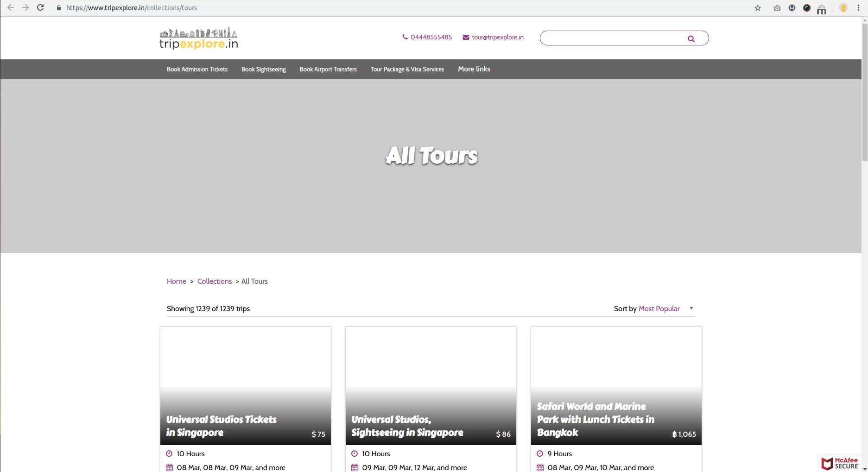
Task: Click the tripexplore.in logo
Action: [x=199, y=38]
